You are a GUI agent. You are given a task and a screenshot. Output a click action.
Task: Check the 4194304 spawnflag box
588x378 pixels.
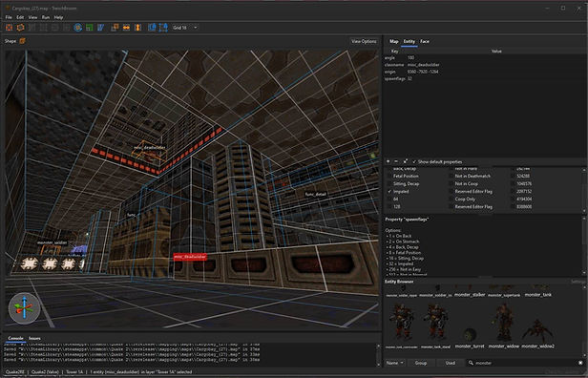coord(514,199)
